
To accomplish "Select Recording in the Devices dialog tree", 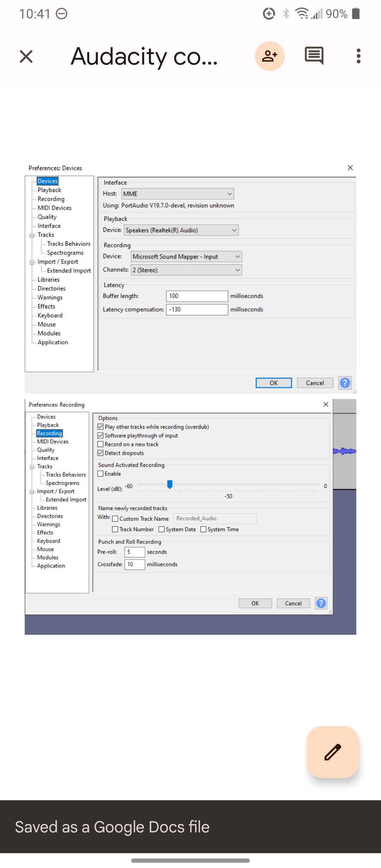I will point(51,199).
